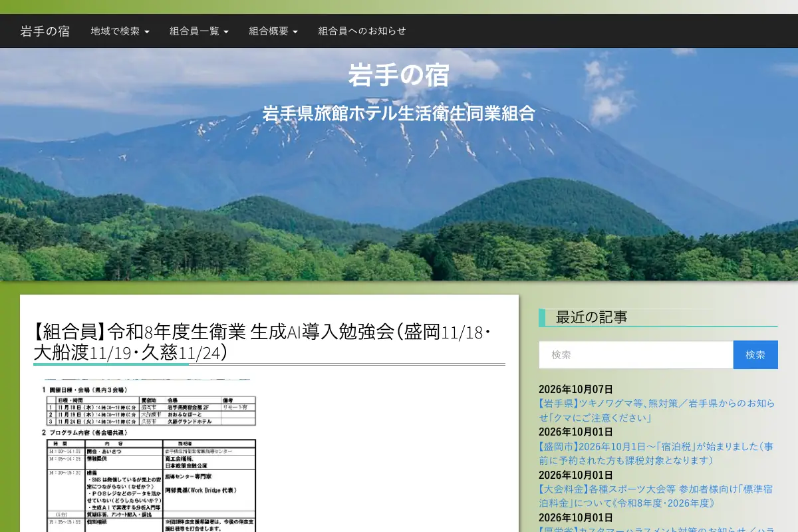Focus the 検索 text input field
Screen dimensions: 798x532
[x=636, y=355]
